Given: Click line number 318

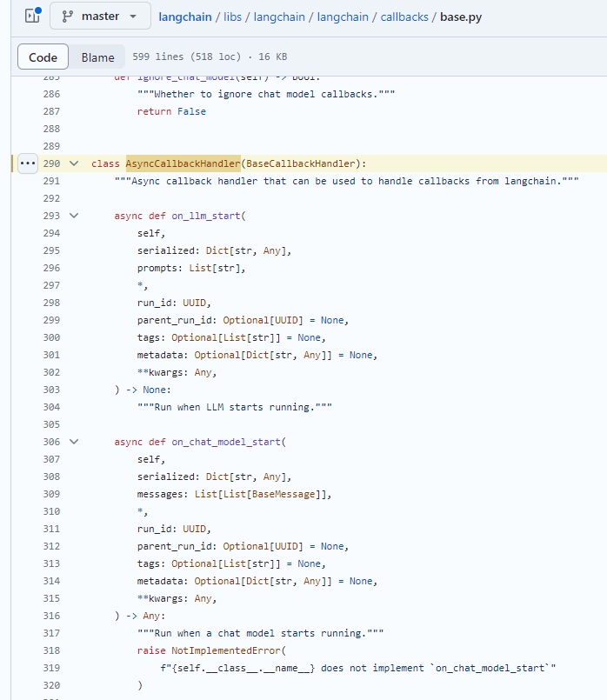Looking at the screenshot, I should (50, 650).
